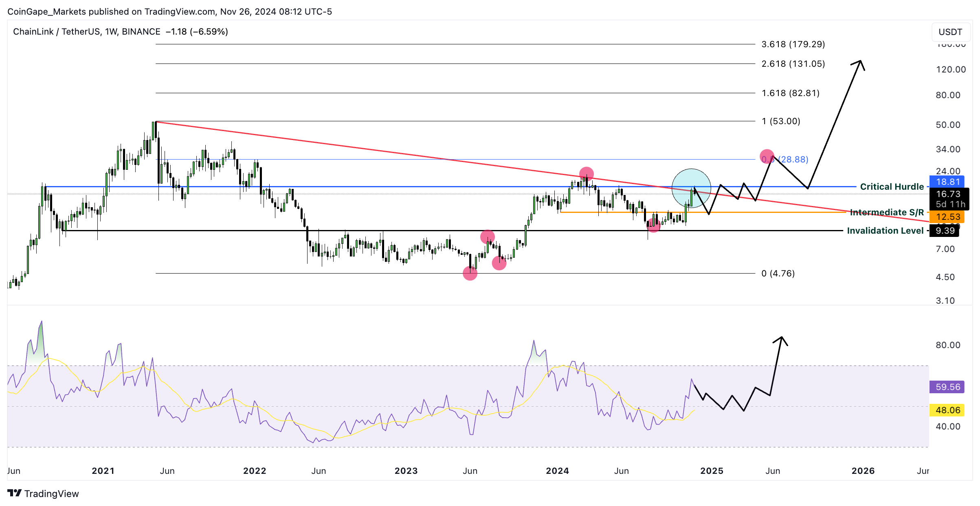The width and height of the screenshot is (980, 506).
Task: Click the 0 (4.76) Fibonacci label
Action: coord(778,273)
